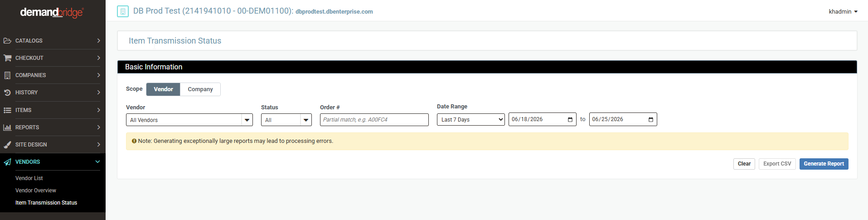This screenshot has height=220, width=868.
Task: Click the Catalogs folder icon in sidebar
Action: click(x=7, y=41)
